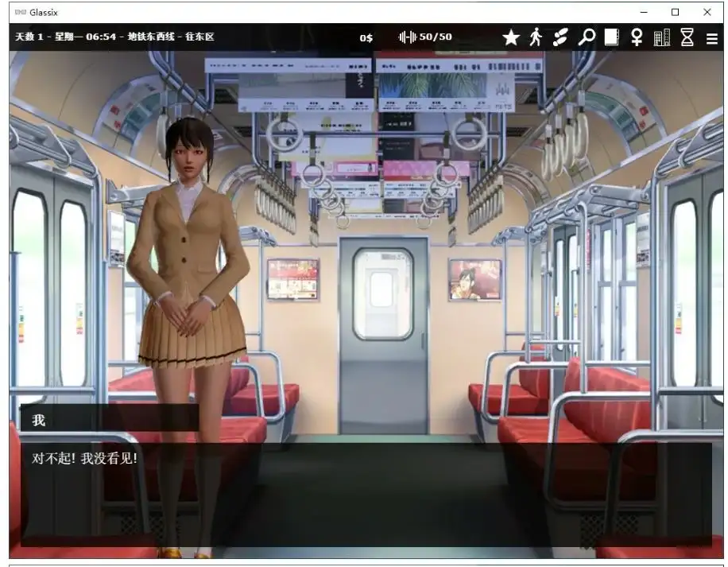Click the footprints travel icon
Screen dimensions: 728x567
(x=562, y=37)
